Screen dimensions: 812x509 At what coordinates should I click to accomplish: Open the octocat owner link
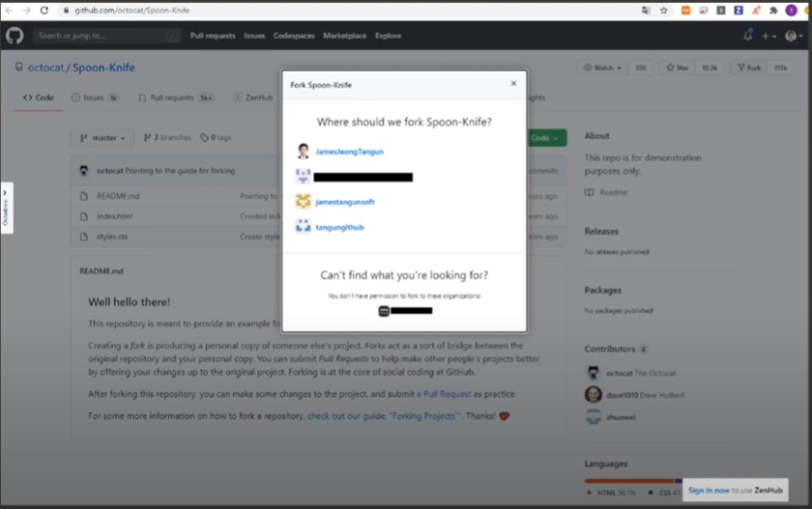[x=45, y=68]
